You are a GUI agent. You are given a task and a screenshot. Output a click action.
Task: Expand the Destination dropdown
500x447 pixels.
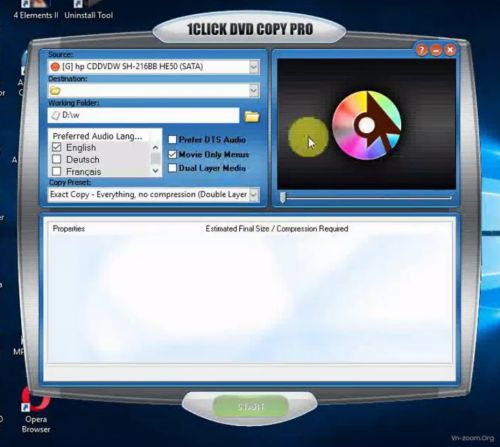(253, 90)
